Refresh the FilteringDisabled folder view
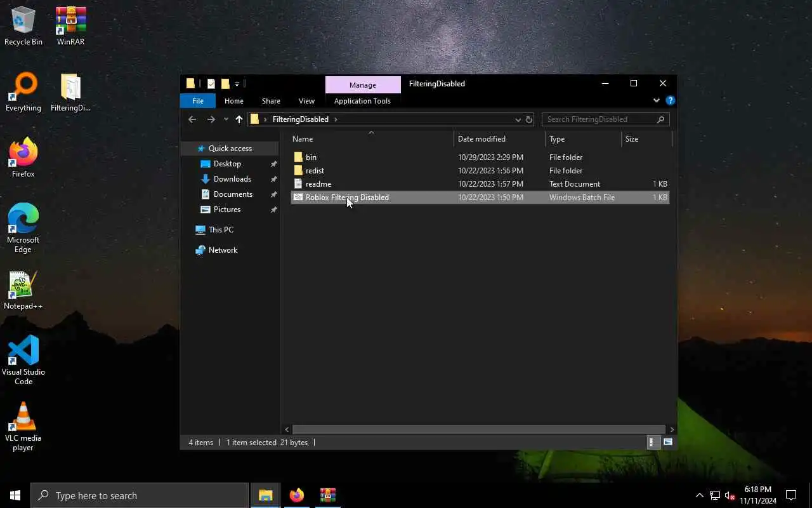Screen dimensions: 812x508 [528, 119]
